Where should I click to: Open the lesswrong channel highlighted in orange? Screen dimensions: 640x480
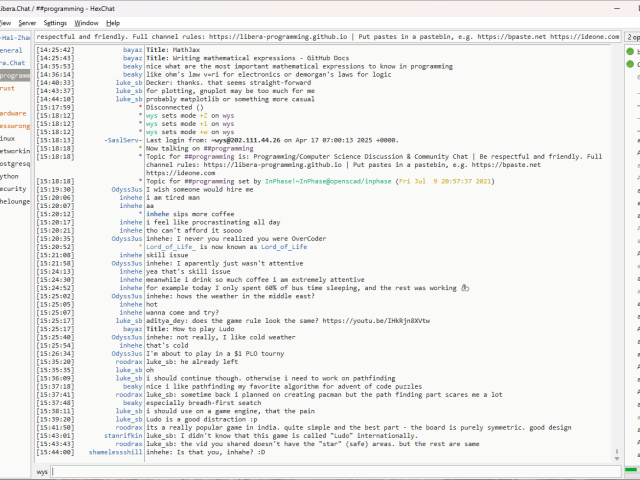14,126
